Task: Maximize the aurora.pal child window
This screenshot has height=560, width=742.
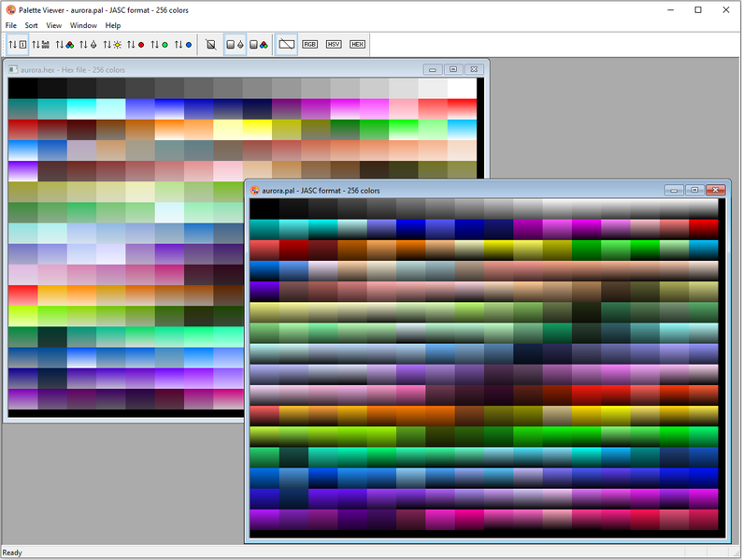Action: pyautogui.click(x=694, y=191)
